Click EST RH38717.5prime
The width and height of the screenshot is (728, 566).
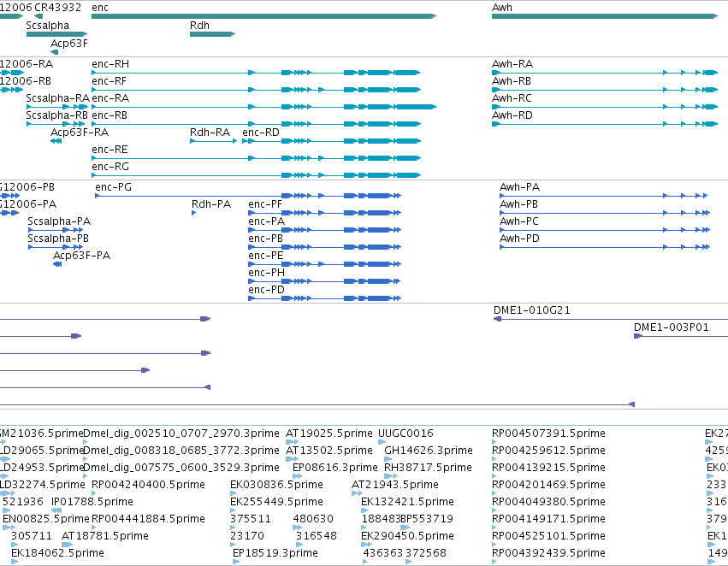point(428,468)
